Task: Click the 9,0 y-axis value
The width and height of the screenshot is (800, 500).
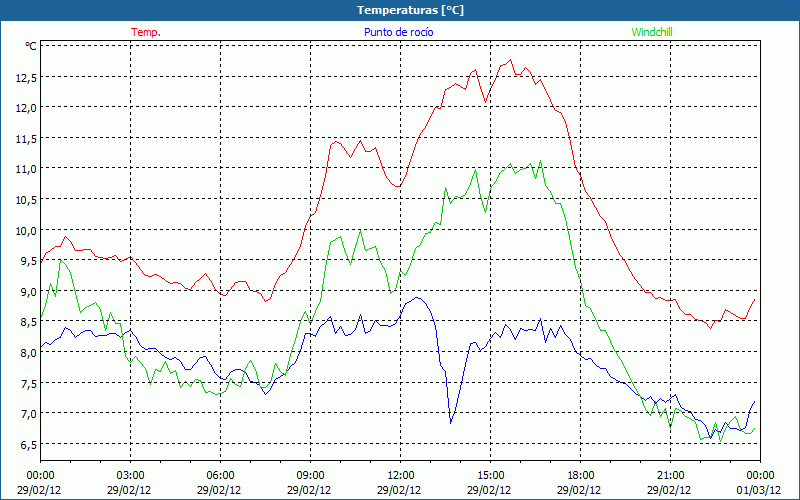Action: (x=28, y=291)
